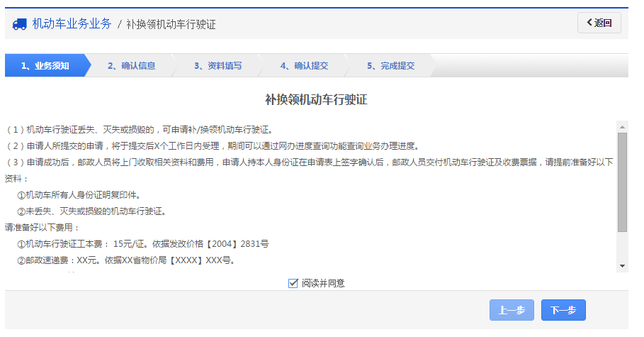Toggle the 阅读并同意 checkbox
This screenshot has height=337, width=644.
(293, 283)
